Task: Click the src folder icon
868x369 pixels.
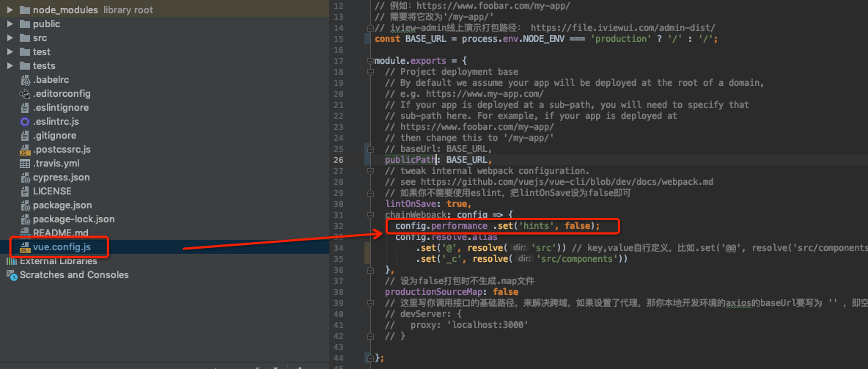Action: click(24, 37)
